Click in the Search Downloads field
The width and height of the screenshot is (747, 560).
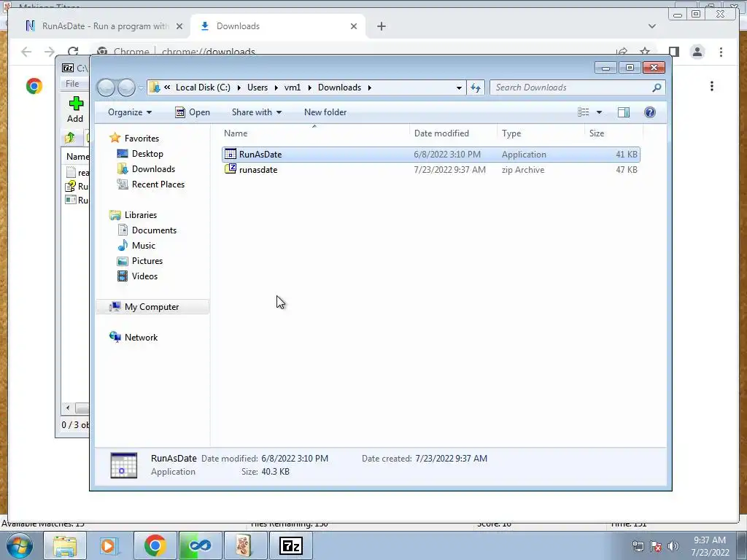572,87
